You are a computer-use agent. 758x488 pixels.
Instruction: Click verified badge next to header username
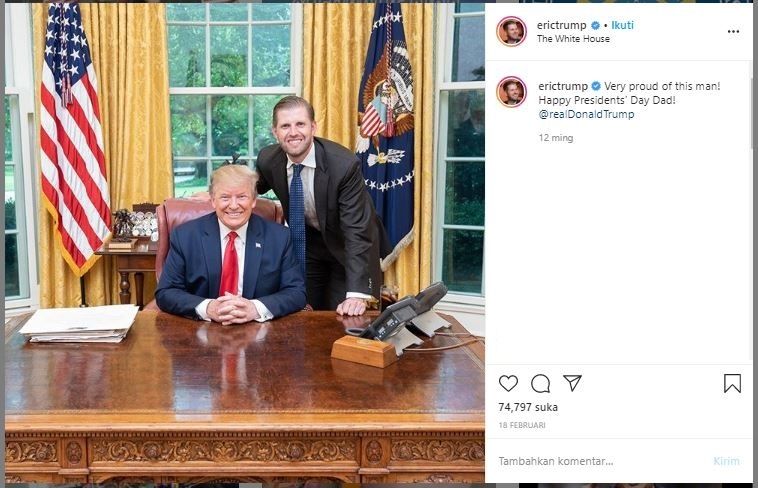coord(596,25)
